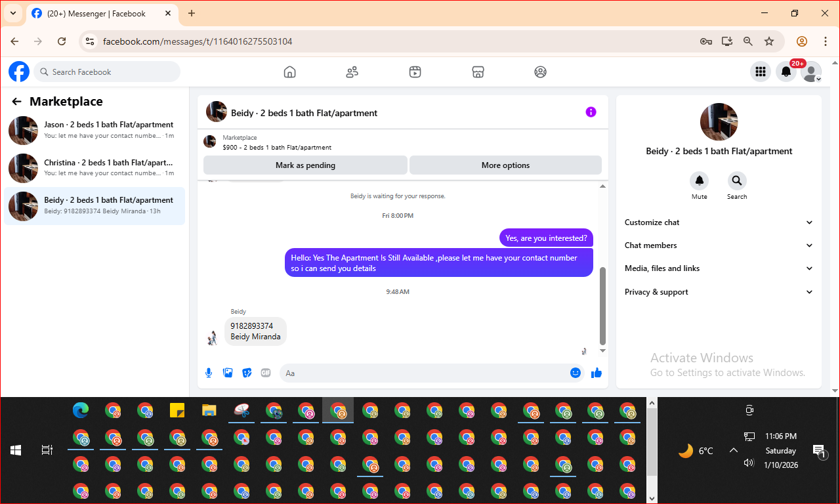Open Task View on the taskbar
The image size is (840, 504).
(x=47, y=450)
